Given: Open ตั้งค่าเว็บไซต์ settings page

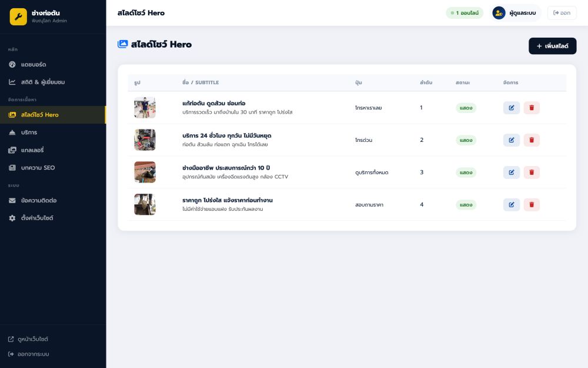Looking at the screenshot, I should pos(36,218).
